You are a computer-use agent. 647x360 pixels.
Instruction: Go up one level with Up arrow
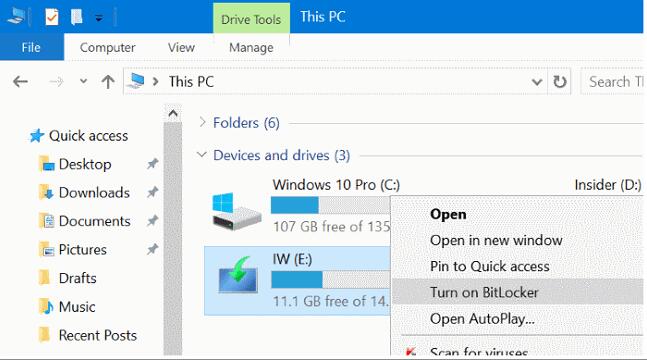108,81
